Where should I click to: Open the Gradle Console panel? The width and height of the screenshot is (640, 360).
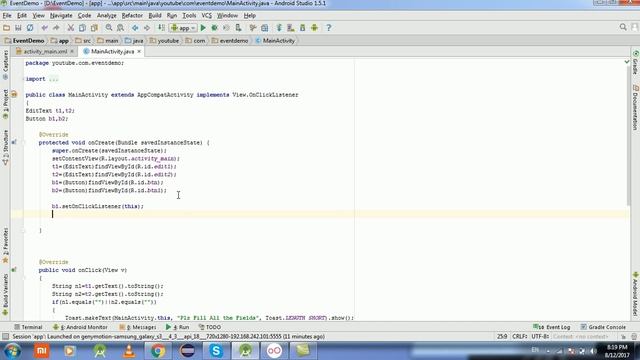(x=603, y=327)
